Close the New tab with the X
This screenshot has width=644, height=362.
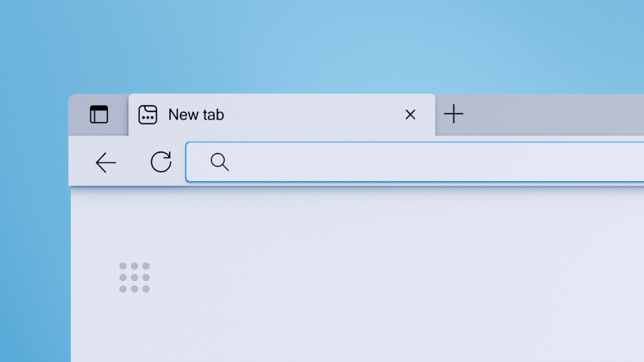point(410,114)
